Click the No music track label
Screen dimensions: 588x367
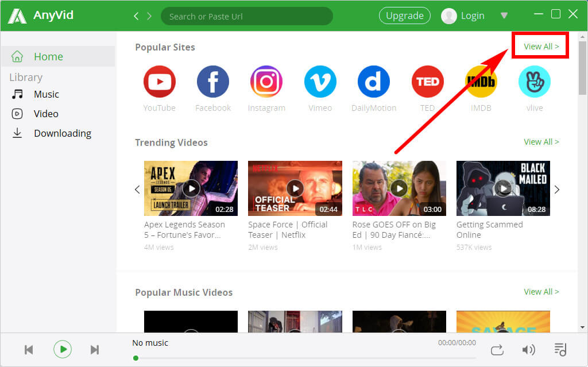coord(150,343)
